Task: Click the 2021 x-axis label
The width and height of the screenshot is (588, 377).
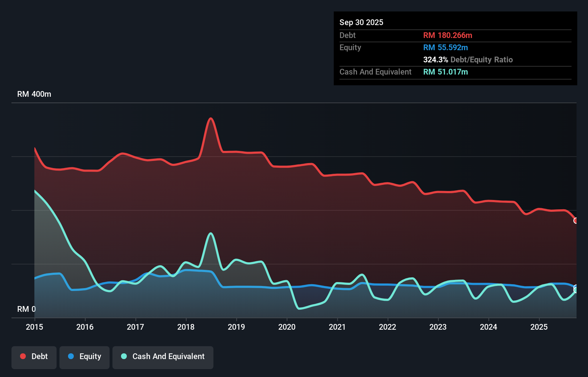Action: coord(337,327)
